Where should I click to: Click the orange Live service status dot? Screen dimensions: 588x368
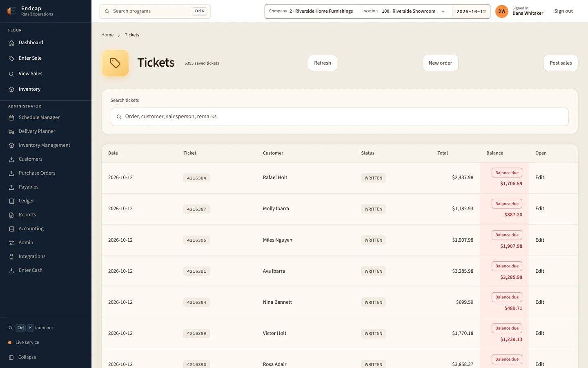[10, 343]
